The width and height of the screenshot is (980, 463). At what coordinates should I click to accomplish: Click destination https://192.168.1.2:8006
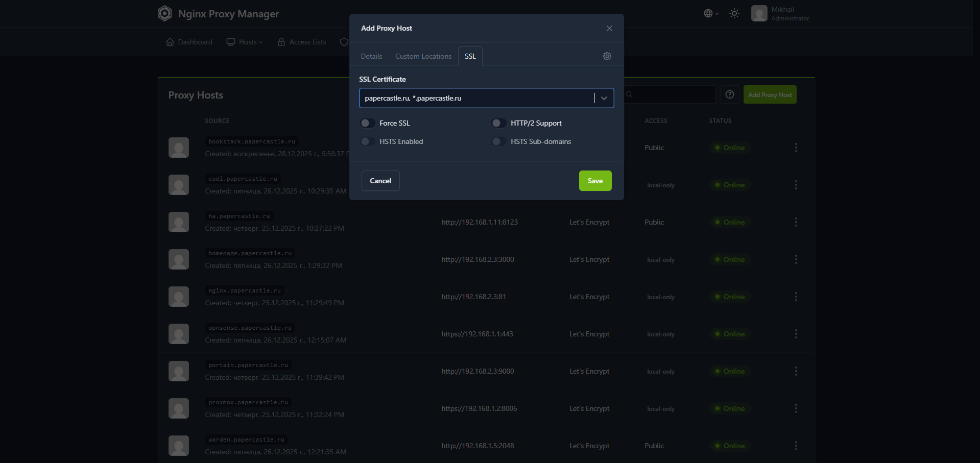(479, 408)
